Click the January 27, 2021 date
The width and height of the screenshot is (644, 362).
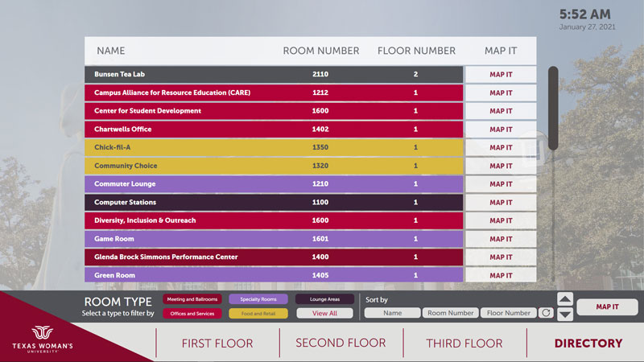click(588, 27)
